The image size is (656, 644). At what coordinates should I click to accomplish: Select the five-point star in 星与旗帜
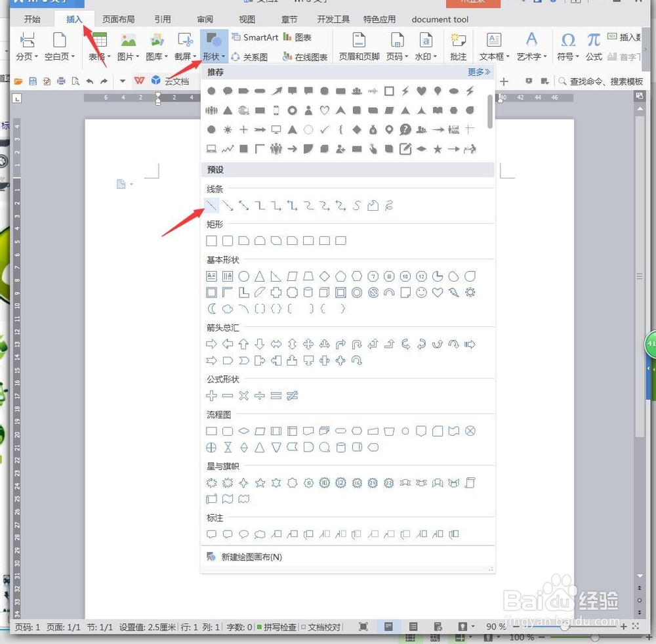260,483
